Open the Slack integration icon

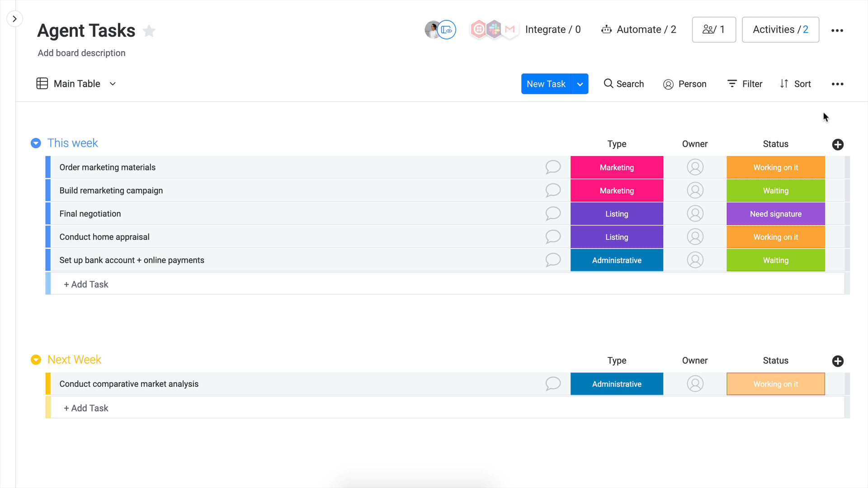(x=494, y=30)
